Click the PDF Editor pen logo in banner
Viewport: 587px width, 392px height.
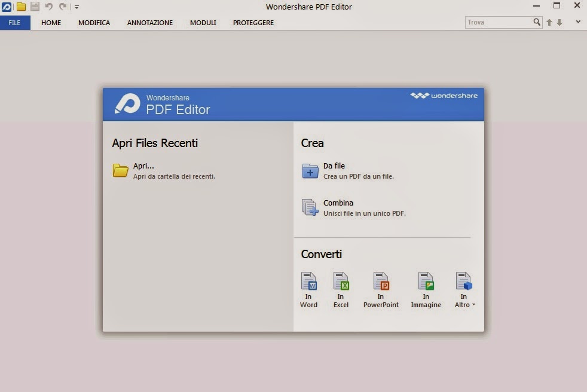127,103
